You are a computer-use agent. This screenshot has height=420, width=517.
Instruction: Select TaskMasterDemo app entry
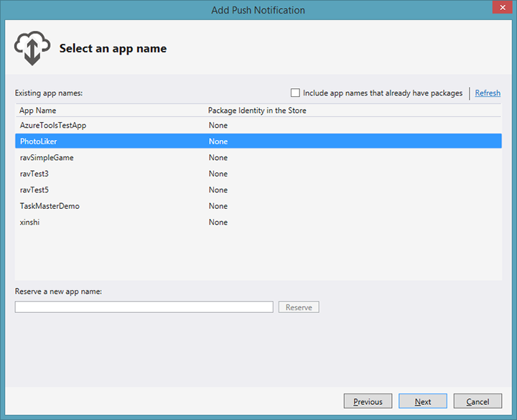pyautogui.click(x=50, y=206)
